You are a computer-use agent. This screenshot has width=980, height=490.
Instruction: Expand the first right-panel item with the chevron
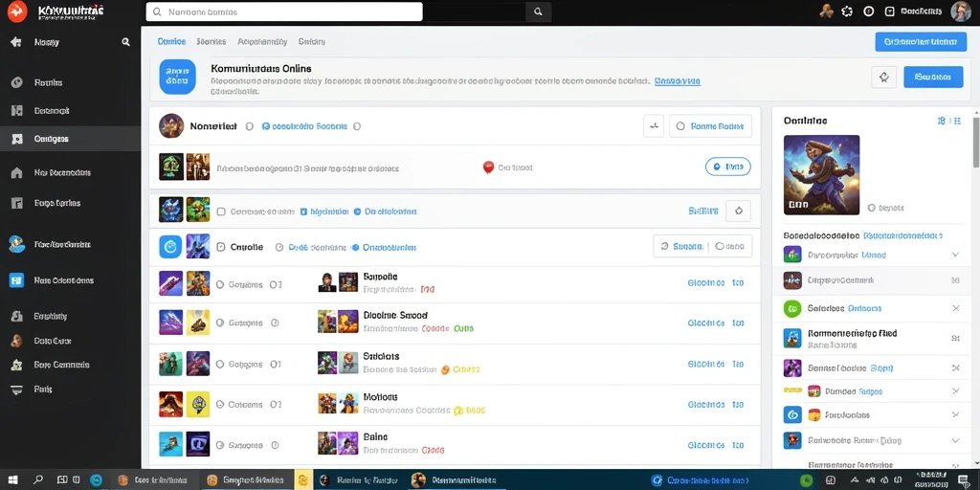[x=955, y=255]
